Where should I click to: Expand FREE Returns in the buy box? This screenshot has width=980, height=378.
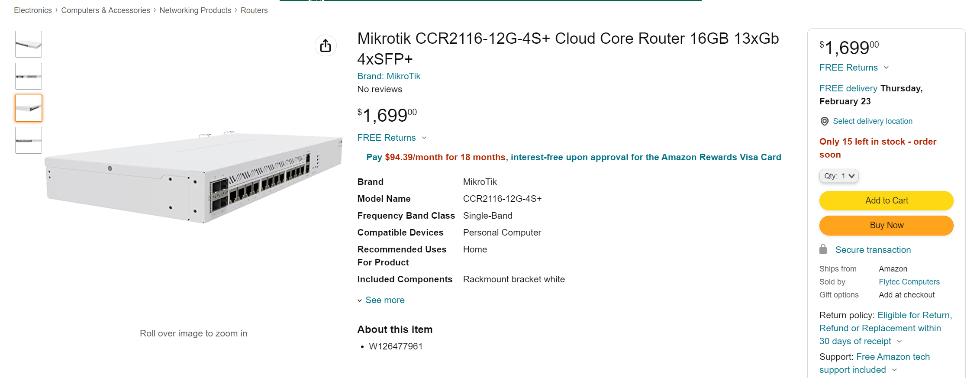coord(854,68)
